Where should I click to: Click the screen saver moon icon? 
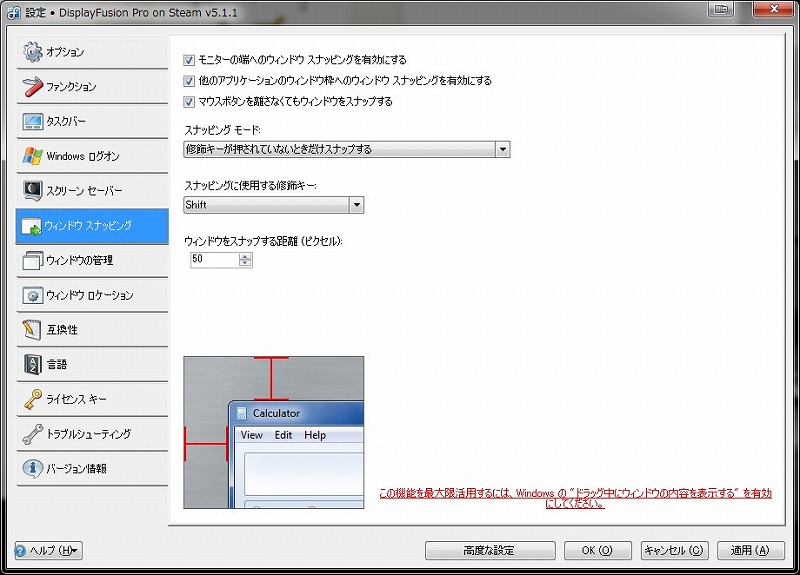coord(32,190)
